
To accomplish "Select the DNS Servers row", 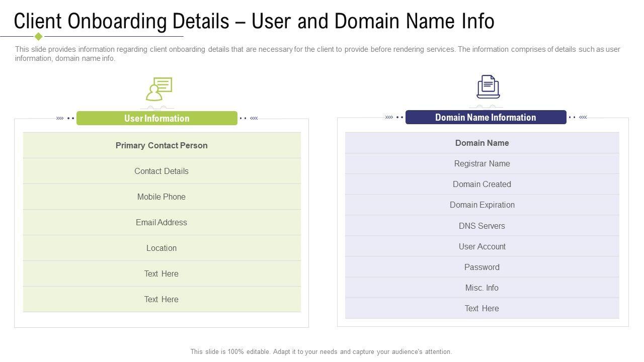I will pos(482,226).
